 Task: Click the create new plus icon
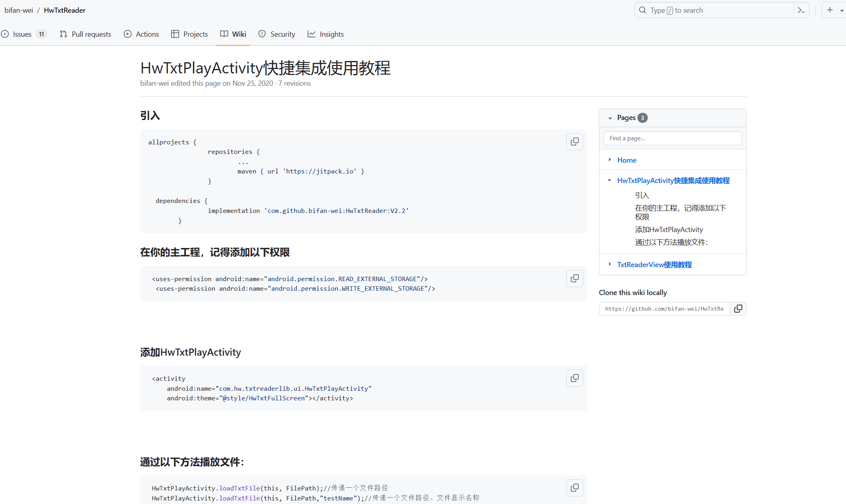pyautogui.click(x=830, y=10)
